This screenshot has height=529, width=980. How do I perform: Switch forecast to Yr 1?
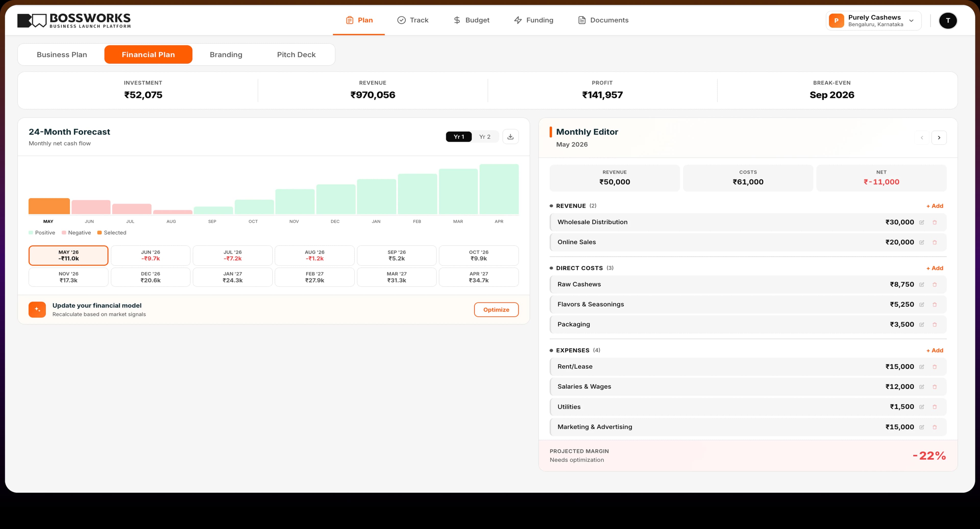(x=459, y=137)
